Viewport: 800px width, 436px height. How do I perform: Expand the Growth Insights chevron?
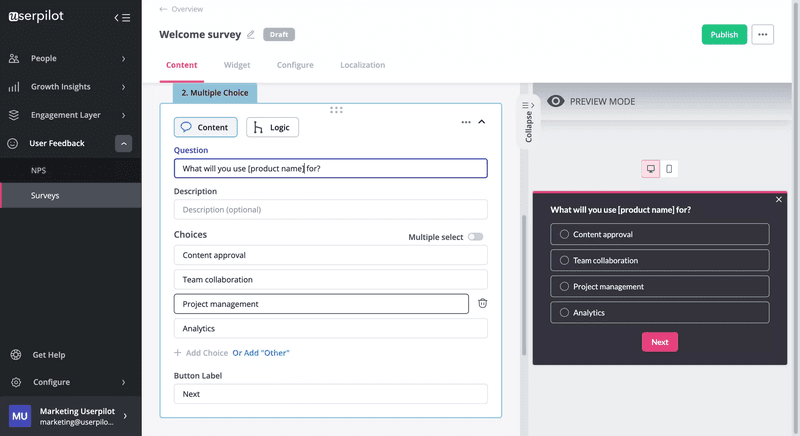[123, 87]
